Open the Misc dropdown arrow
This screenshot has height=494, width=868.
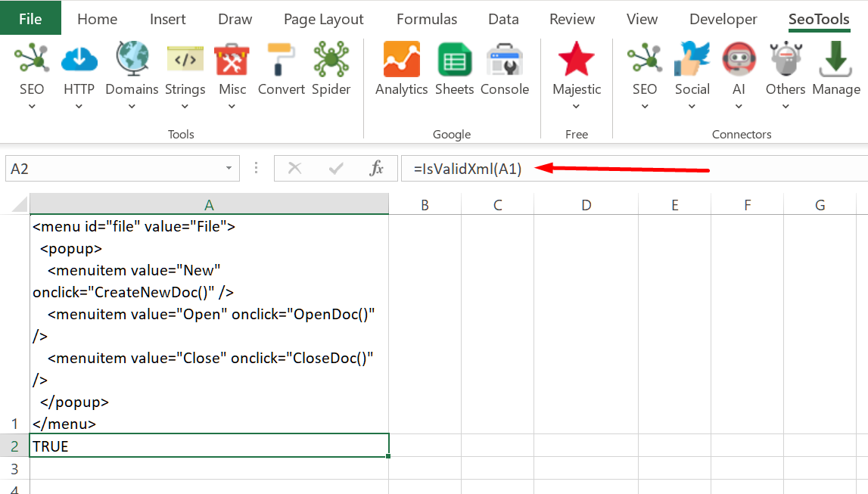coord(232,104)
